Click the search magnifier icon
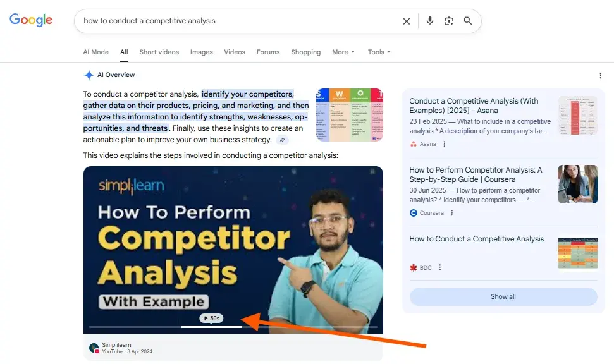This screenshot has height=364, width=614. [468, 21]
